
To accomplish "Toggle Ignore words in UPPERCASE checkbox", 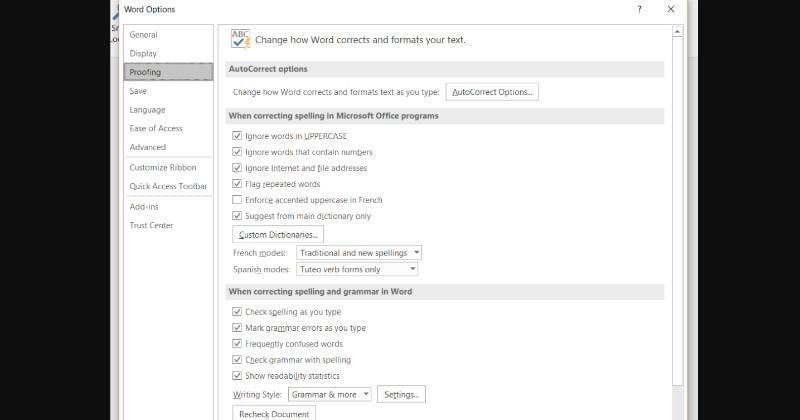I will pos(237,136).
